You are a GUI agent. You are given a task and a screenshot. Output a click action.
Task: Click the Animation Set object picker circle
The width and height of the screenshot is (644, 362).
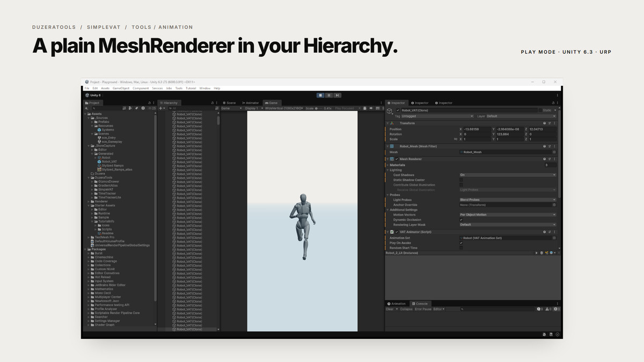pyautogui.click(x=554, y=238)
